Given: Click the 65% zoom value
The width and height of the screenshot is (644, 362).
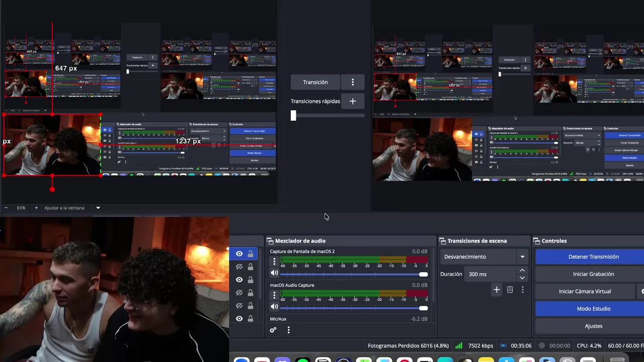Looking at the screenshot, I should [x=21, y=208].
